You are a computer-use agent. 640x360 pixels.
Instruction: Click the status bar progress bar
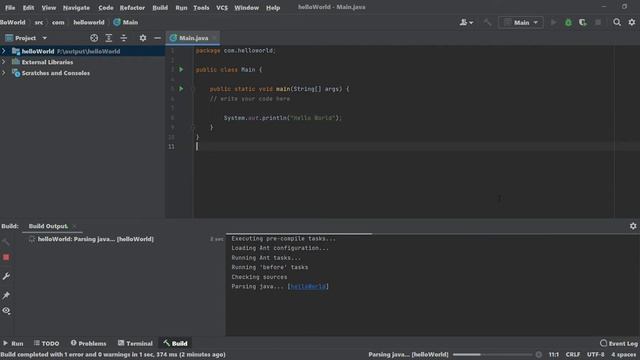[492, 355]
